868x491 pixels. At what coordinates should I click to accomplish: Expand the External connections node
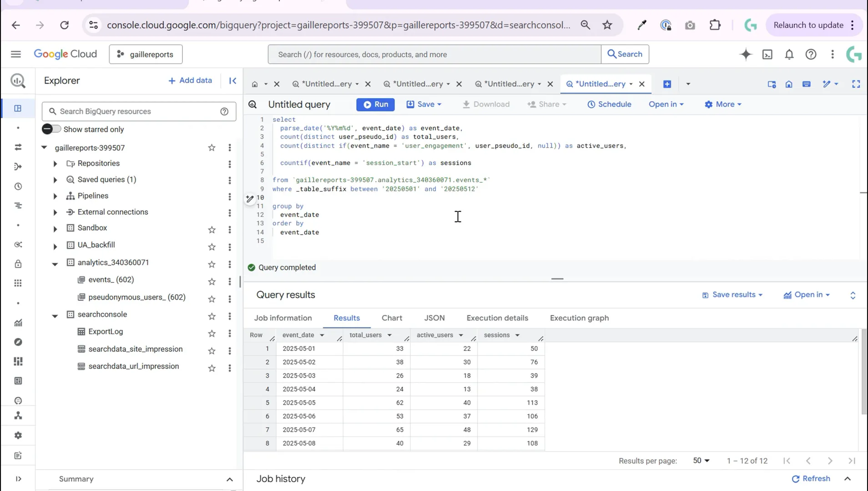(55, 212)
